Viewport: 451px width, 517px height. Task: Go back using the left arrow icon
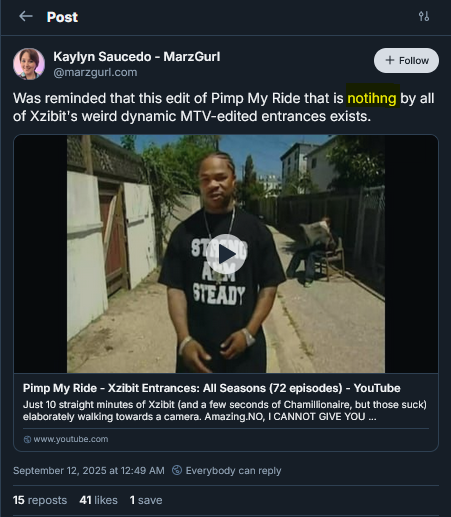pyautogui.click(x=26, y=16)
